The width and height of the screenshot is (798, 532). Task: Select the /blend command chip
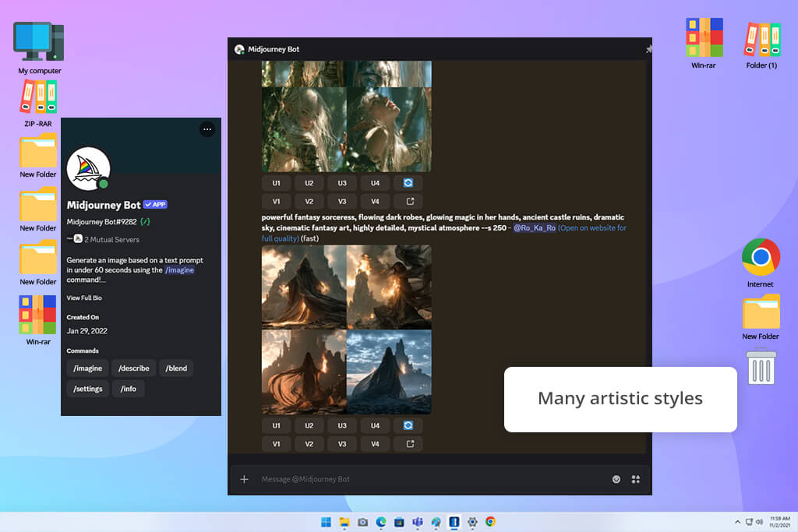coord(176,368)
